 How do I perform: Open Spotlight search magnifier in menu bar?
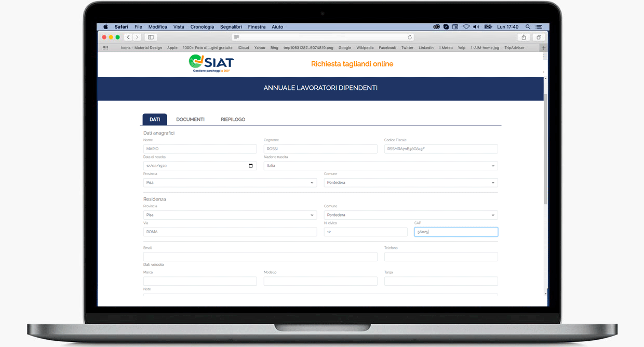528,27
